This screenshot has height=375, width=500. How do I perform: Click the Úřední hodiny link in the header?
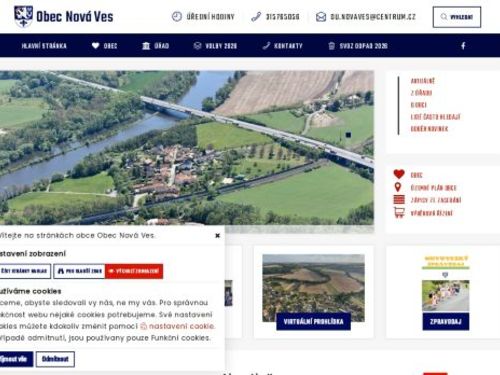click(210, 17)
